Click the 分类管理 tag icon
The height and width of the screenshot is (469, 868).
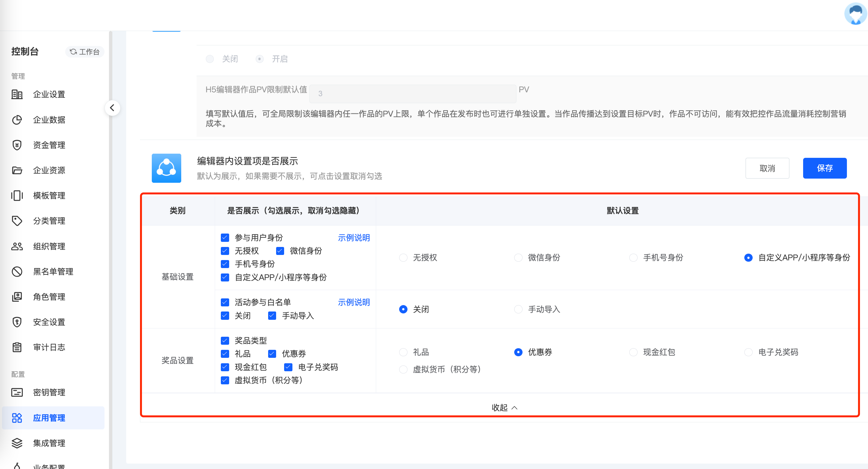tap(17, 221)
